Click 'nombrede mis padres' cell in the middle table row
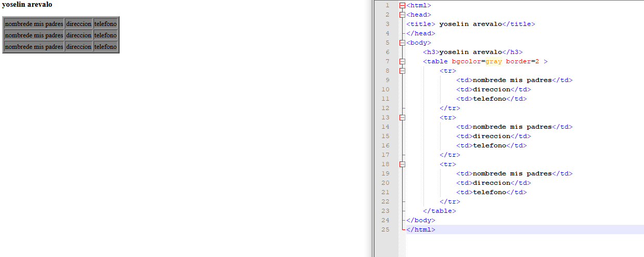644x257 pixels. pos(34,35)
